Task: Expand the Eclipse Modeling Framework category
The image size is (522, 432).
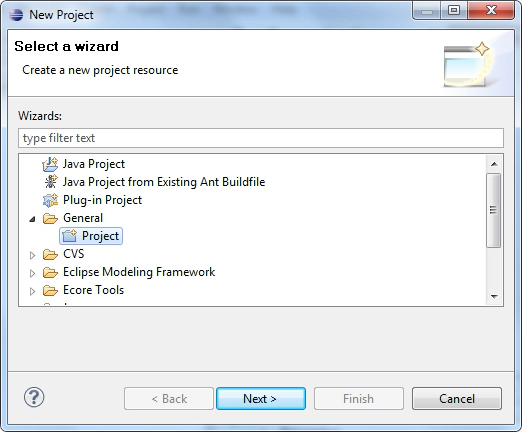Action: coord(32,273)
